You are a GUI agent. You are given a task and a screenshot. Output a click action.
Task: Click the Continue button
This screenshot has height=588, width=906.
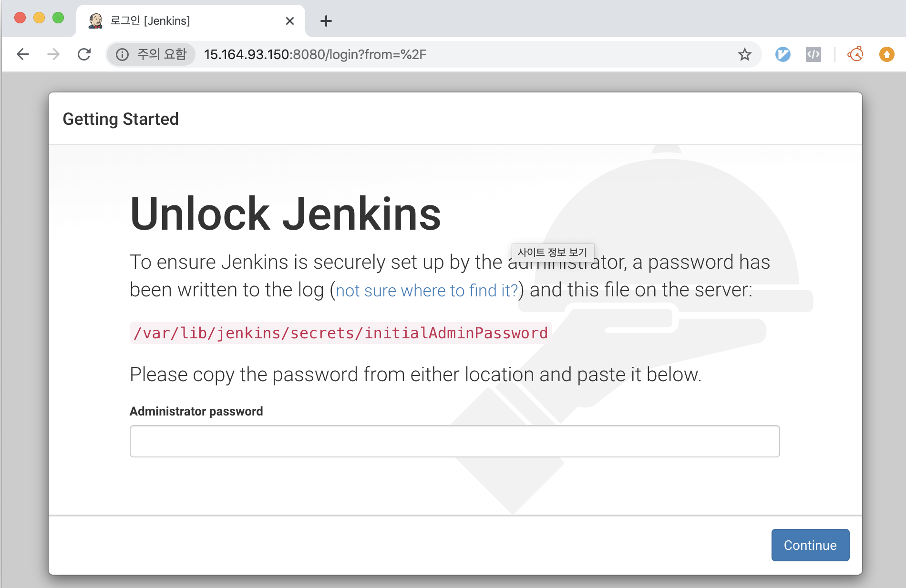(810, 545)
